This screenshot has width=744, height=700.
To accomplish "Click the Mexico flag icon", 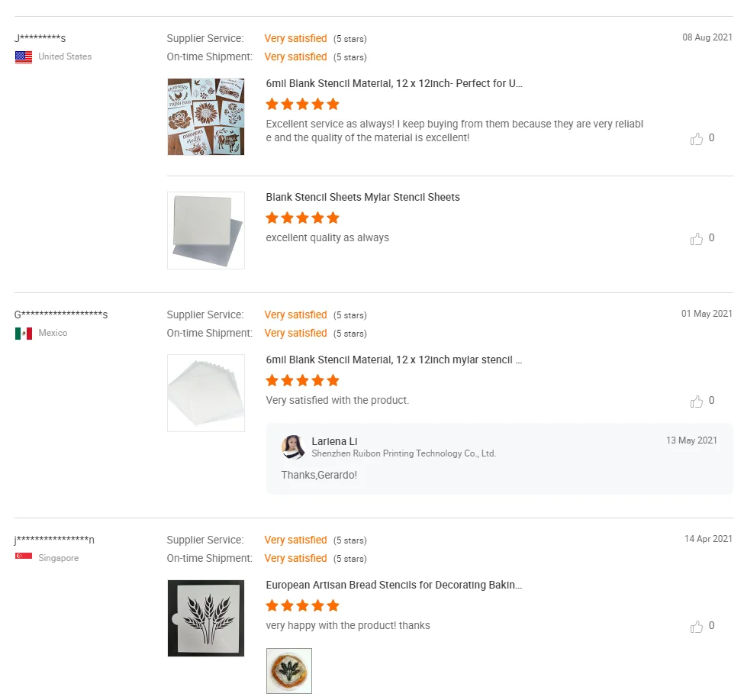I will [24, 334].
